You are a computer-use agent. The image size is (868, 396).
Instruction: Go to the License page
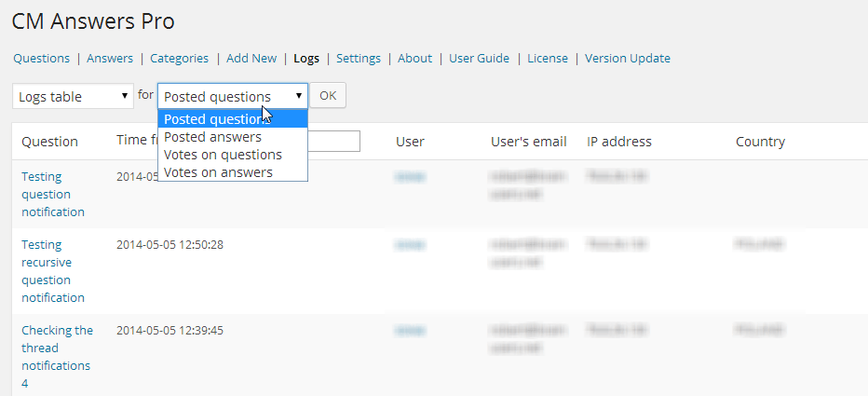(547, 58)
